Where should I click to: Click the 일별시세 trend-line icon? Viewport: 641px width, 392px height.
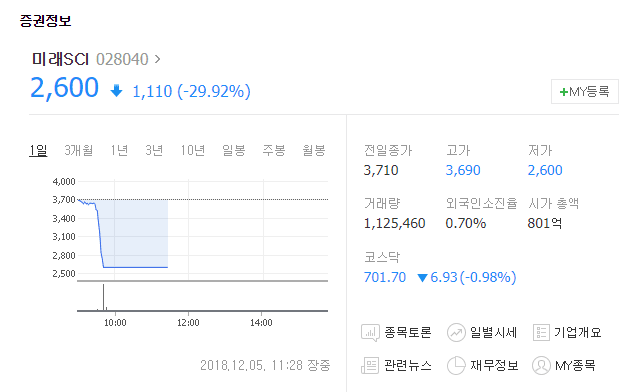tap(456, 332)
